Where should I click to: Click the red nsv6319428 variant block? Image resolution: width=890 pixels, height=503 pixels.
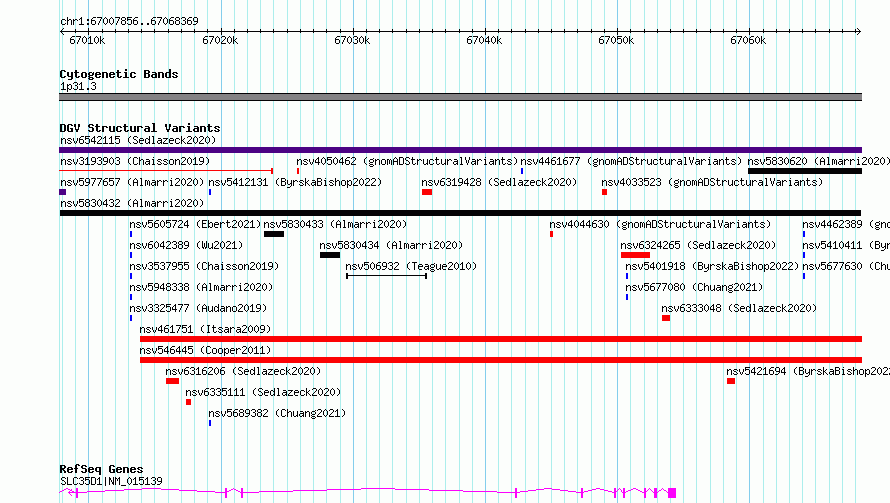[x=427, y=192]
